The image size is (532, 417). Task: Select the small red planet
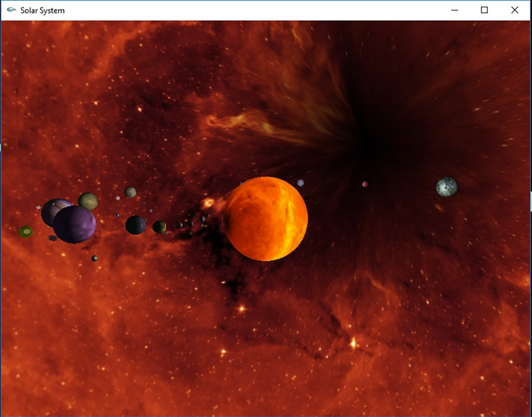[365, 184]
